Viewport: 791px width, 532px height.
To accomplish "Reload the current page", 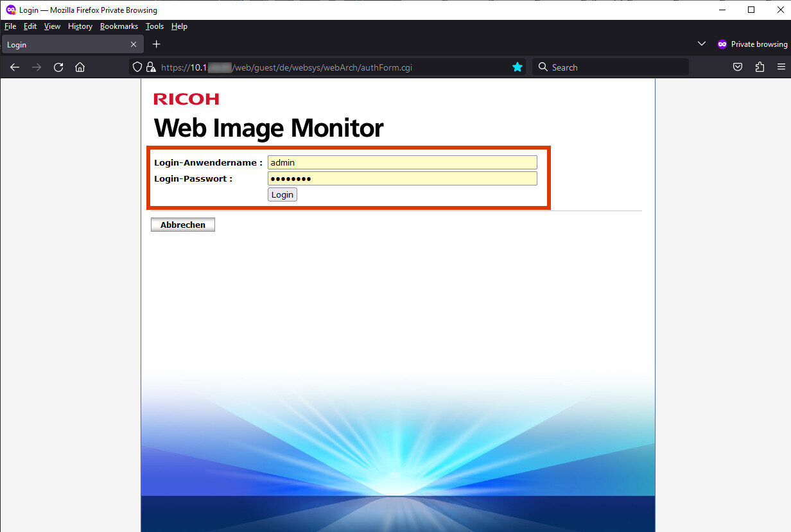I will pos(58,67).
